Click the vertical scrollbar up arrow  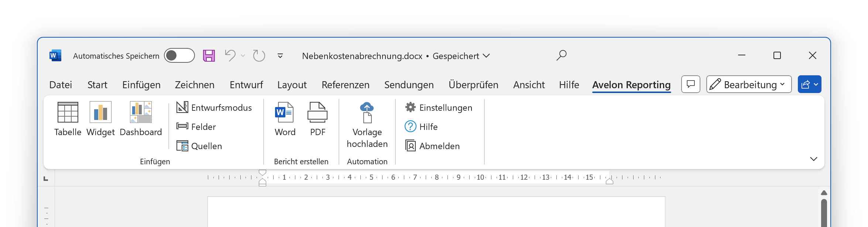pyautogui.click(x=824, y=193)
